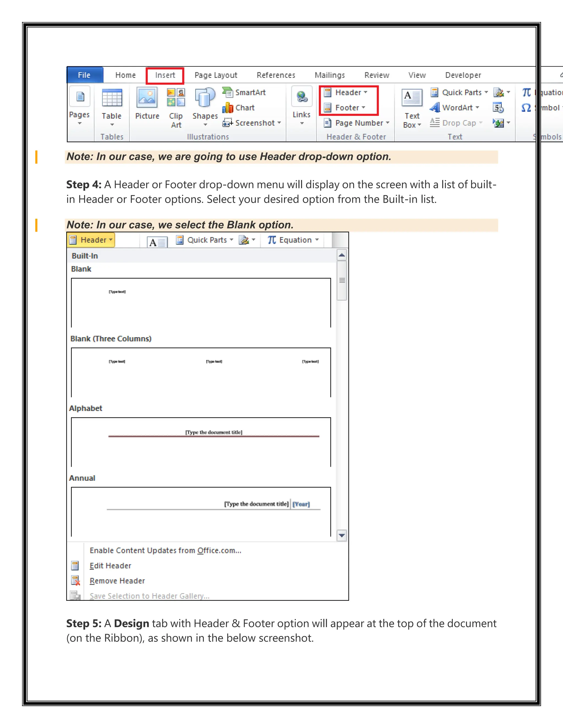
Task: Choose the Alphabet header thumbnail
Action: pyautogui.click(x=201, y=442)
